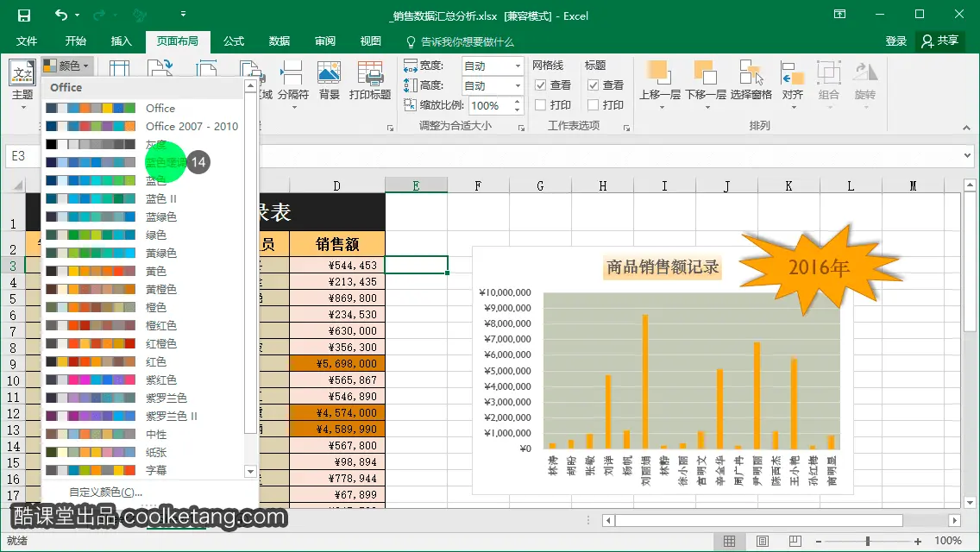This screenshot has height=552, width=980.
Task: Click the Share (共享) icon button
Action: [940, 41]
